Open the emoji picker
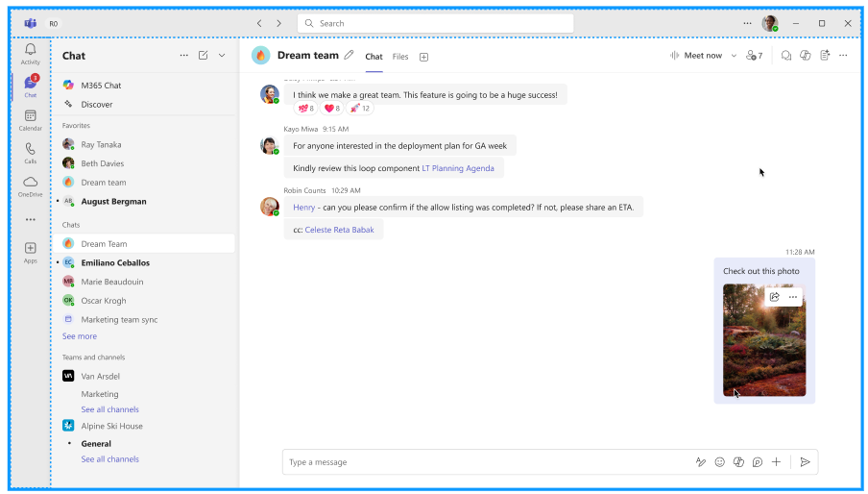868x494 pixels. (x=719, y=462)
